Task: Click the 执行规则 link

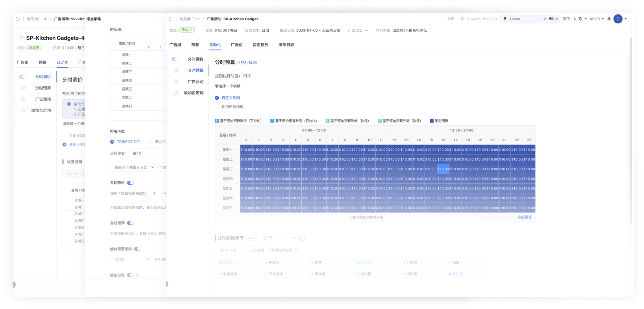Action: (249, 62)
